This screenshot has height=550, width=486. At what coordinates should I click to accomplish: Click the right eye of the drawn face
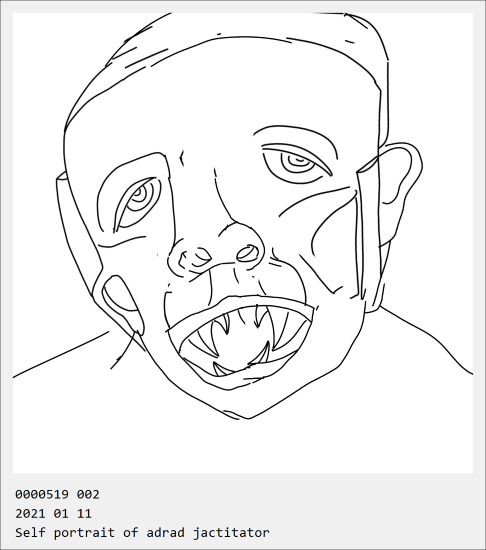(x=297, y=163)
